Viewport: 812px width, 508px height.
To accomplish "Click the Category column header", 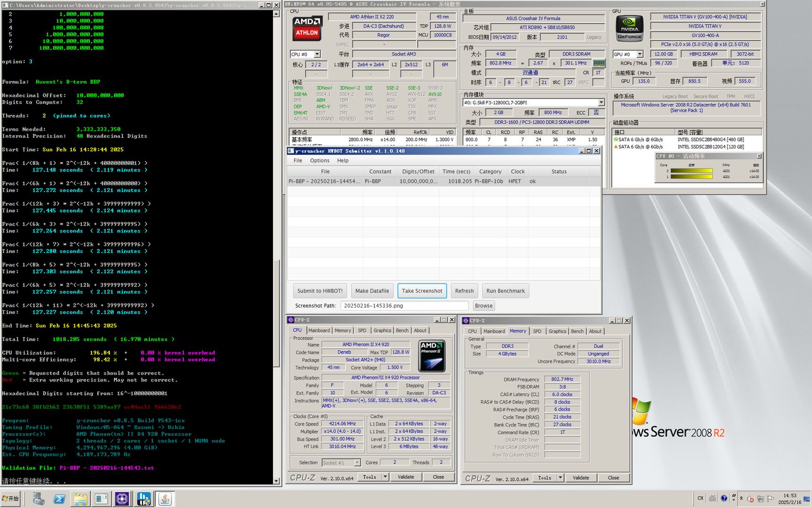I will click(x=490, y=172).
